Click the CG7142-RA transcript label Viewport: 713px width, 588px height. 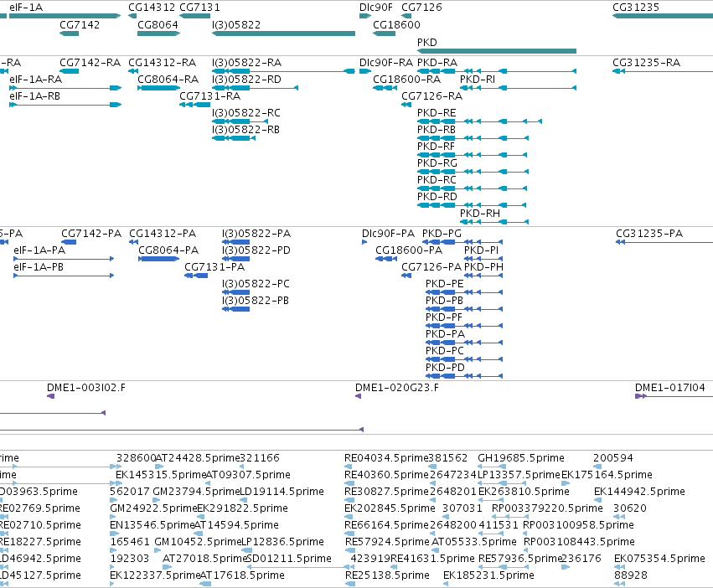pos(90,63)
